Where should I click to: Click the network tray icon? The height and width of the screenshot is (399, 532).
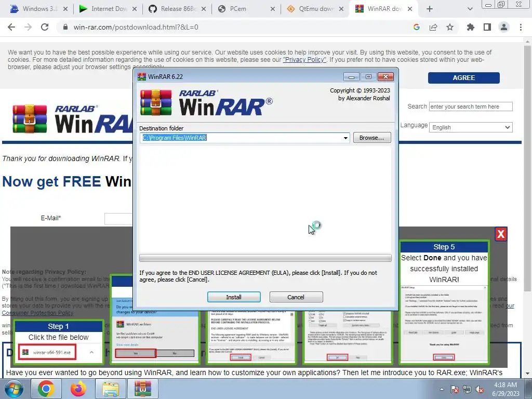(x=467, y=389)
